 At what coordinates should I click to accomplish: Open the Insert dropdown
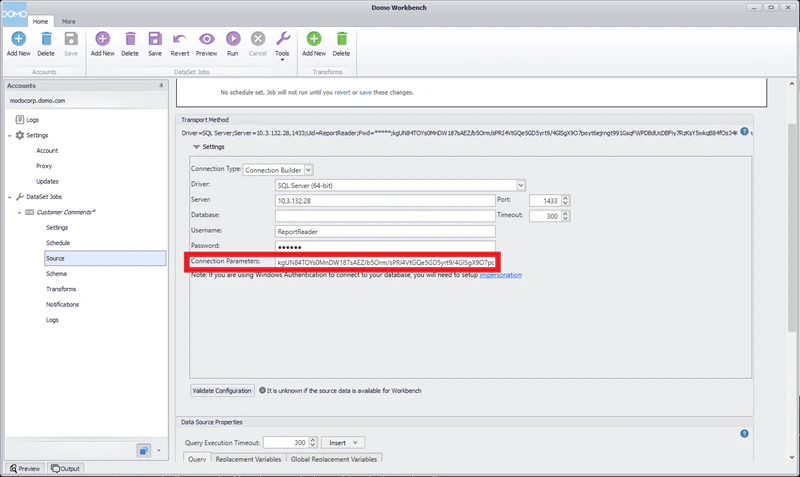[x=343, y=443]
